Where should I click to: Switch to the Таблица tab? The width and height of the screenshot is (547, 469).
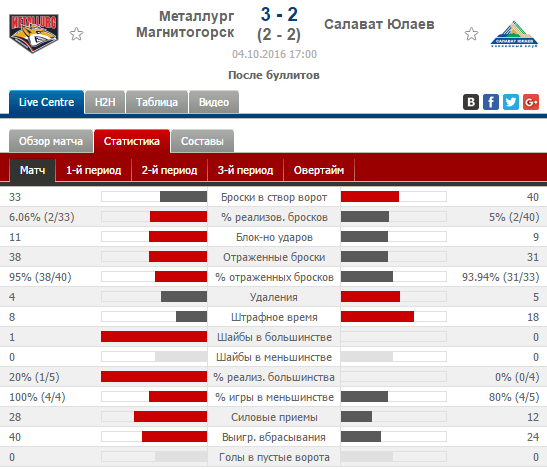pos(157,102)
